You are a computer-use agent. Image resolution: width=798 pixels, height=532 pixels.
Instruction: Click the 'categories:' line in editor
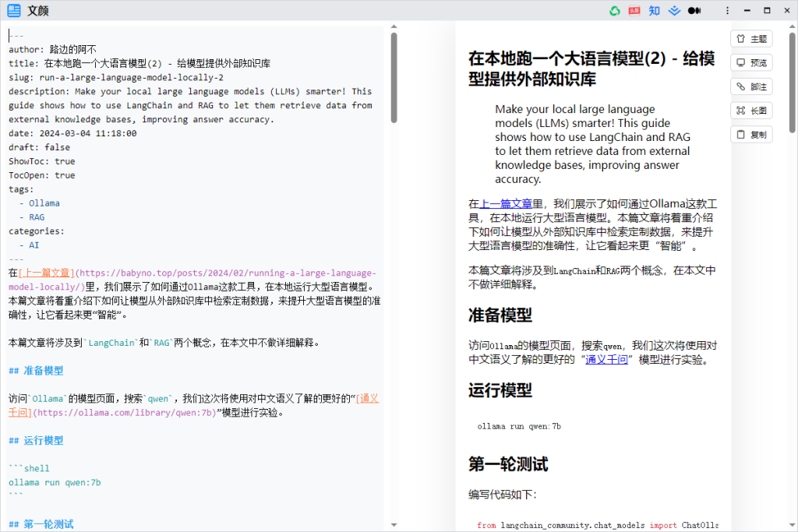(37, 231)
